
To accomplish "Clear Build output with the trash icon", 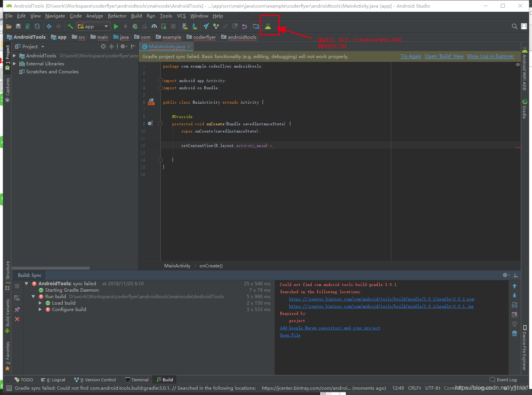I will (x=515, y=333).
